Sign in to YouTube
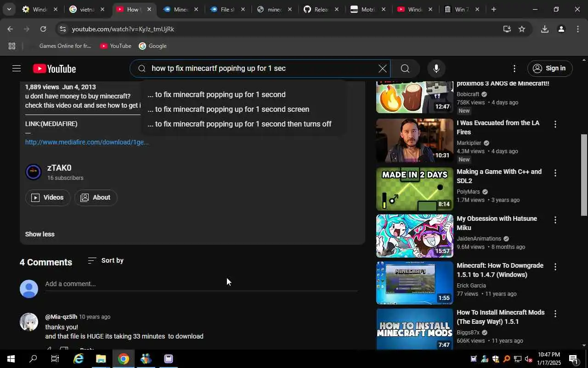Viewport: 588px width, 368px height. tap(549, 69)
